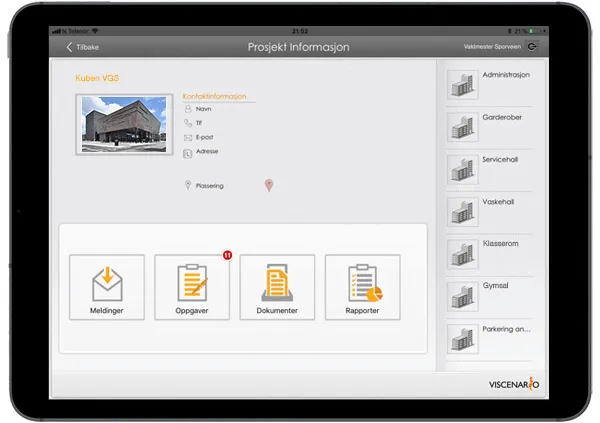Tap the logout icon beside Vaktmester Sporveien

pyautogui.click(x=532, y=47)
